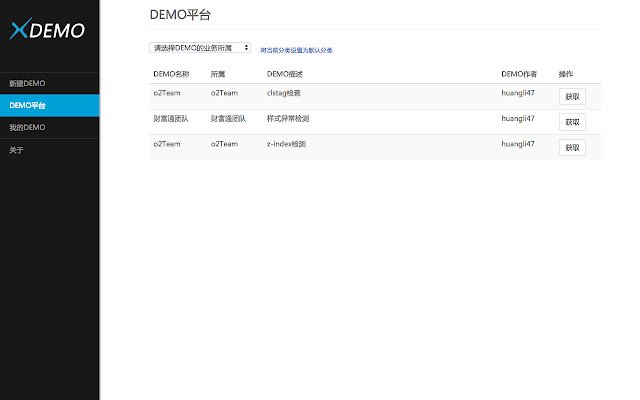Open the 新建DEMO sidebar menu item
The height and width of the screenshot is (400, 640).
click(x=49, y=83)
